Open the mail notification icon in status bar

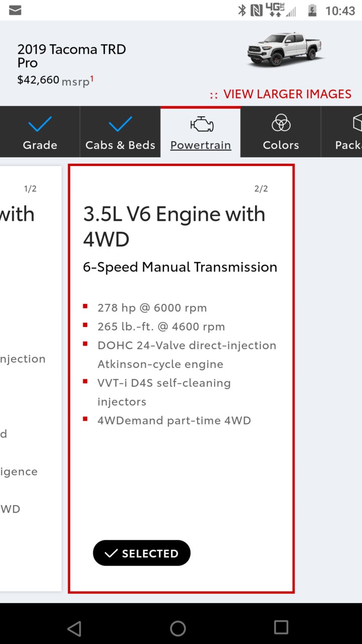[x=15, y=10]
